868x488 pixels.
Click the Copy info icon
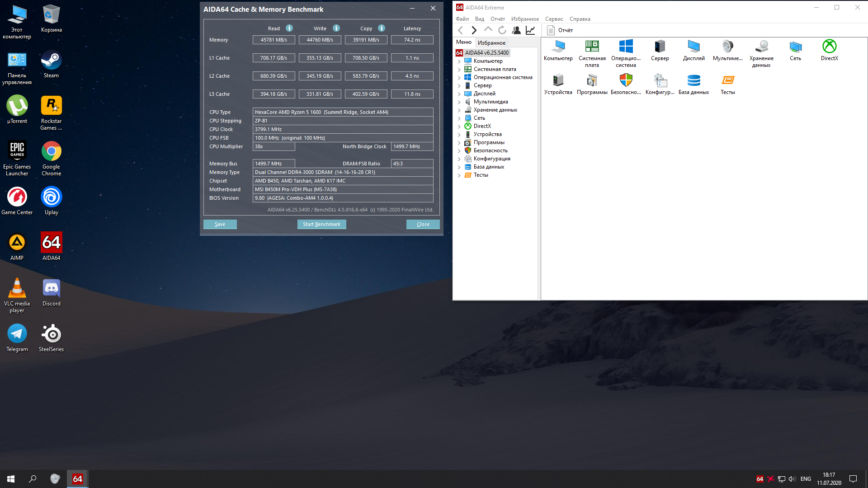(382, 28)
